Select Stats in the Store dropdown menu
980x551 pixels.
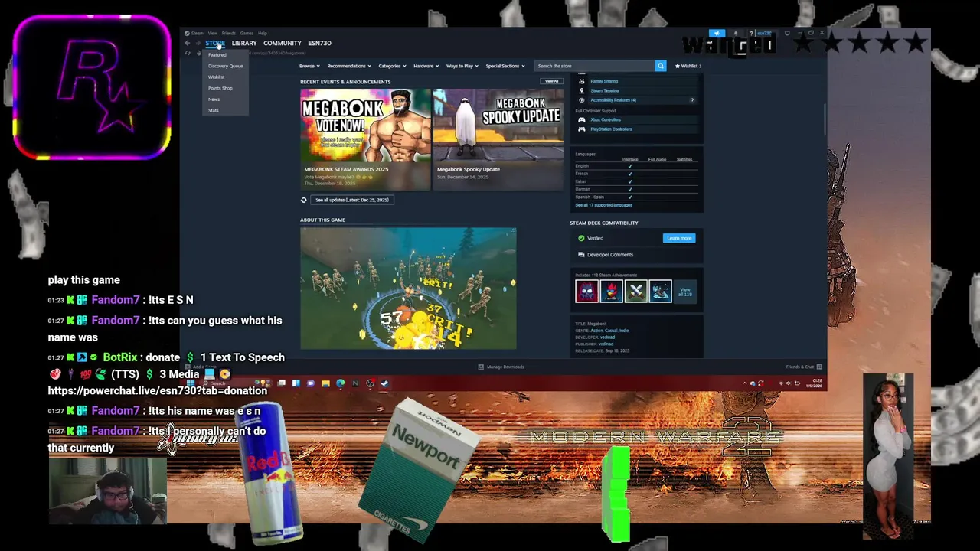(214, 110)
